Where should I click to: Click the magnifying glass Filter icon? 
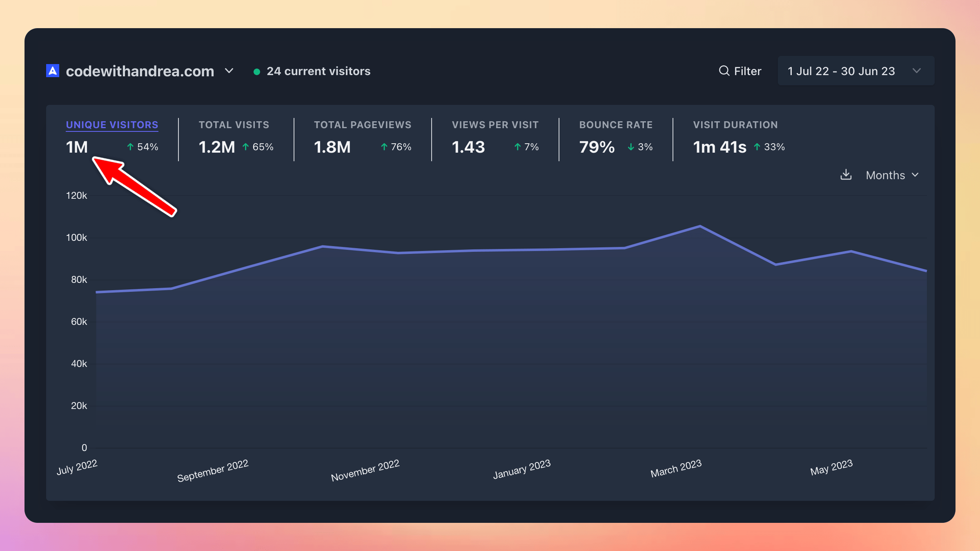pyautogui.click(x=724, y=71)
